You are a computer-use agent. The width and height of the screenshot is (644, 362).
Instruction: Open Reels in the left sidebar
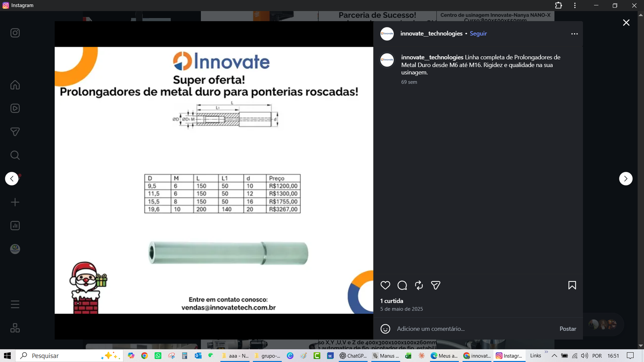(15, 108)
